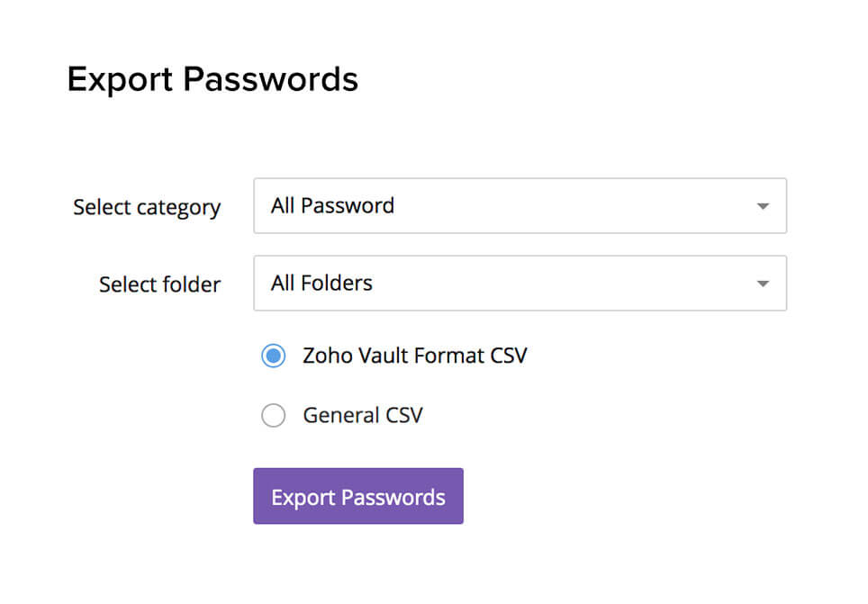This screenshot has height=604, width=868.
Task: Click the 'Zoho Vault Format CSV' label text
Action: pyautogui.click(x=414, y=356)
